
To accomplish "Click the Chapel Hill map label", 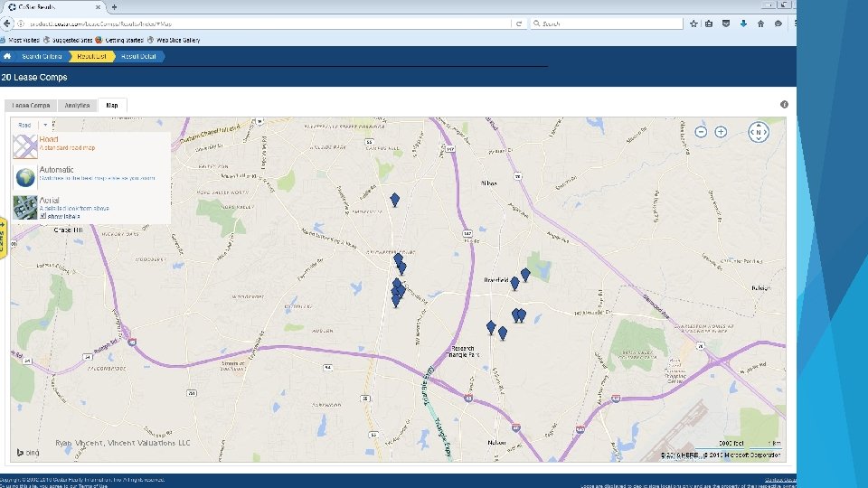I will coord(68,230).
